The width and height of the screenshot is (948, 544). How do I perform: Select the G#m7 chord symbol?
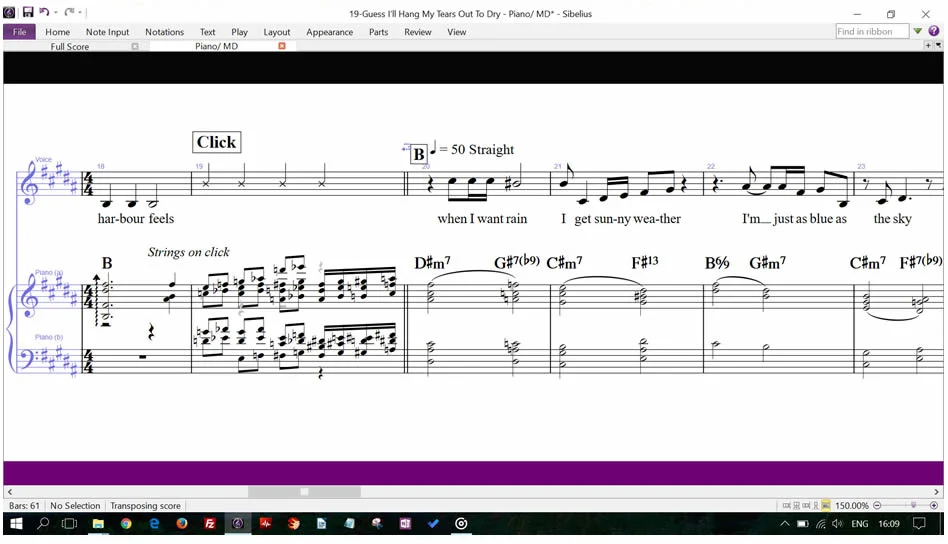pyautogui.click(x=768, y=263)
